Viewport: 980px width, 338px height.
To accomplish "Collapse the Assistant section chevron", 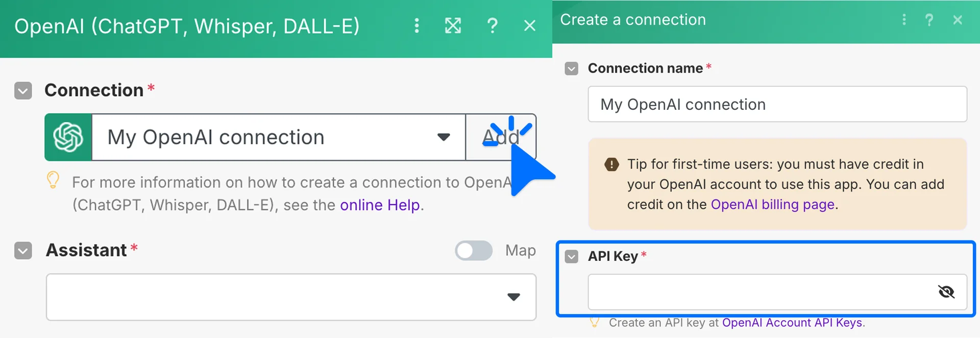I will point(23,251).
